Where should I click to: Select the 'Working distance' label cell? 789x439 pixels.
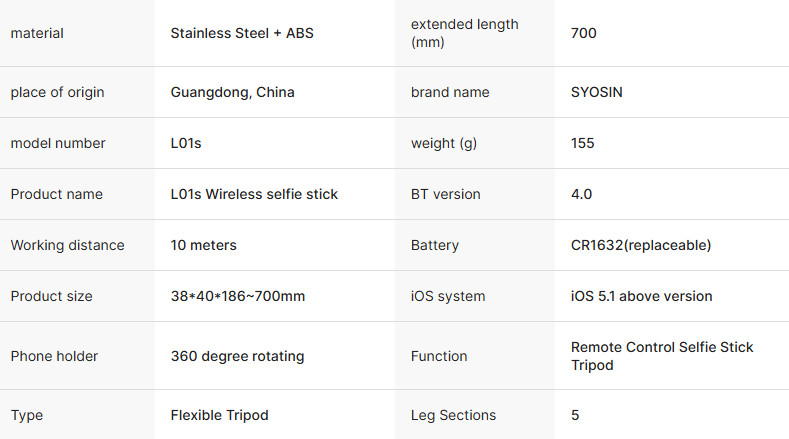77,245
